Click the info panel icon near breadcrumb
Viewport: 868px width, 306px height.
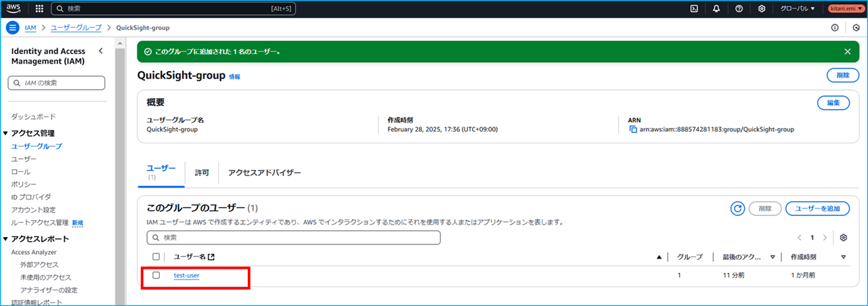(x=835, y=28)
